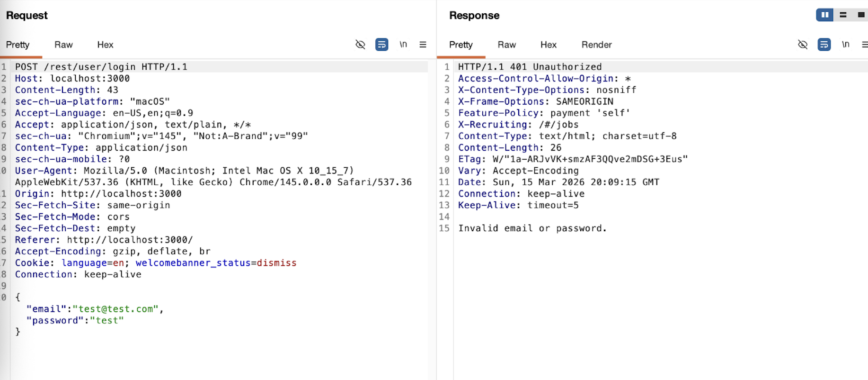
Task: Select top-bottom stacked layout icon
Action: (x=843, y=15)
